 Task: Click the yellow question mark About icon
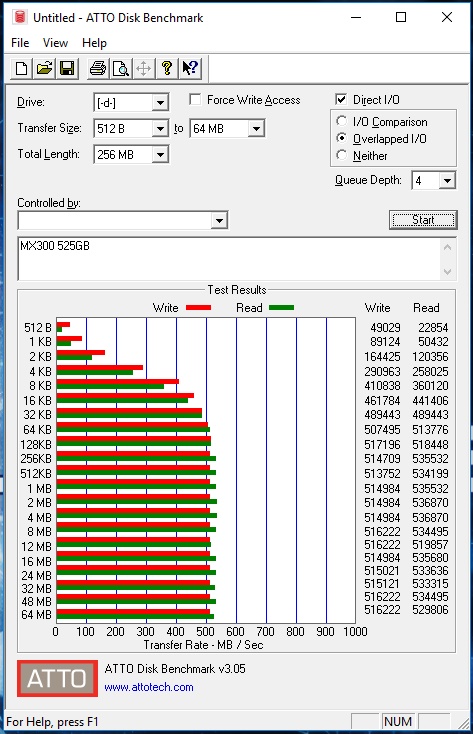coord(167,69)
